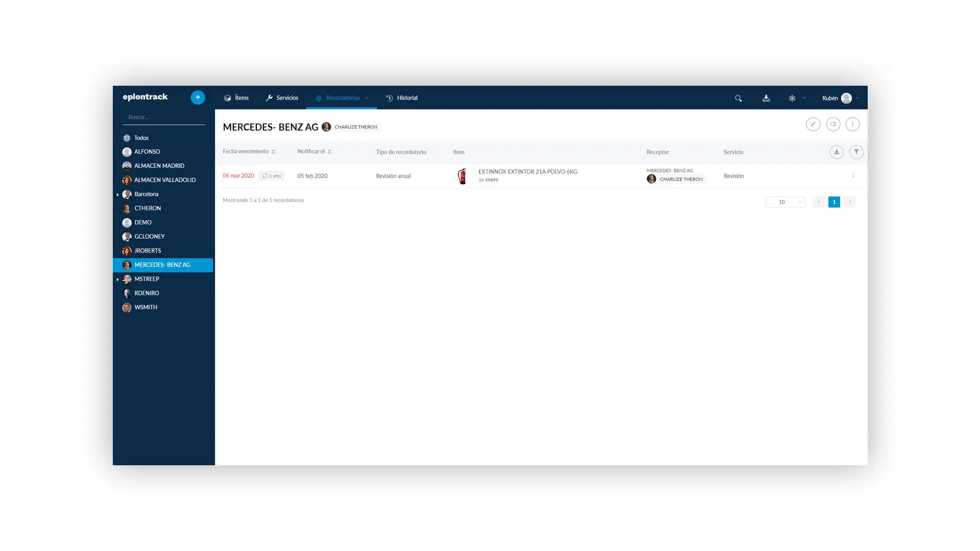Click the Revisión anual reminder type
The image size is (980, 551).
tap(394, 176)
